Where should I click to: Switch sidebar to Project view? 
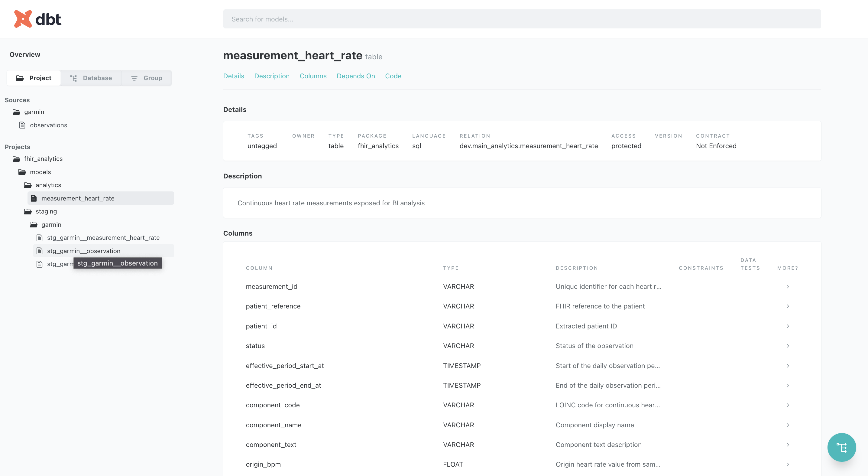(34, 78)
